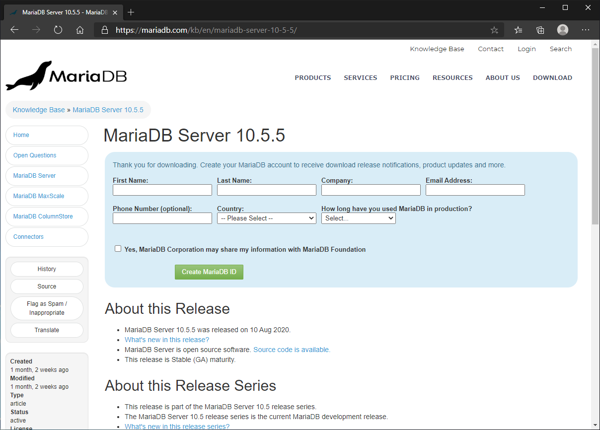This screenshot has width=600, height=430.
Task: Go to Home in the sidebar
Action: 47,135
